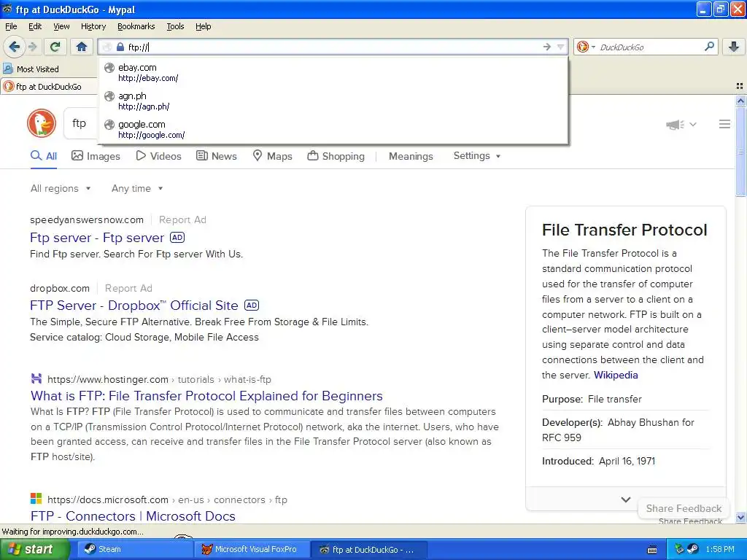The width and height of the screenshot is (747, 560).
Task: Switch to Steam on the taskbar
Action: (x=133, y=549)
